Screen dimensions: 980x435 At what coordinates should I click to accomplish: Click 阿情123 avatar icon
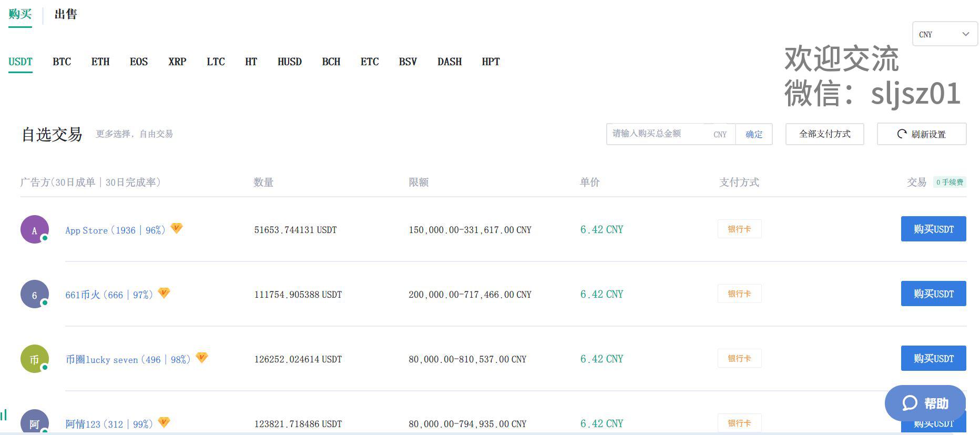pos(35,422)
